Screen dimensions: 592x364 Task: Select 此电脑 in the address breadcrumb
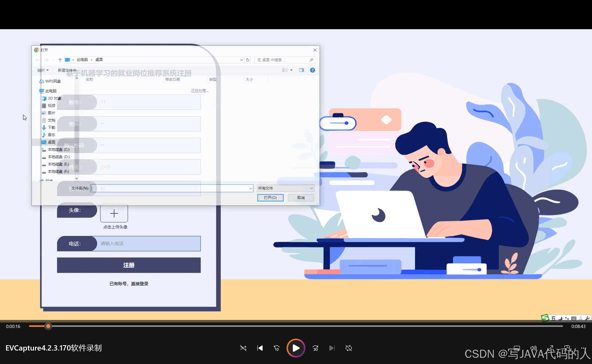tap(82, 60)
